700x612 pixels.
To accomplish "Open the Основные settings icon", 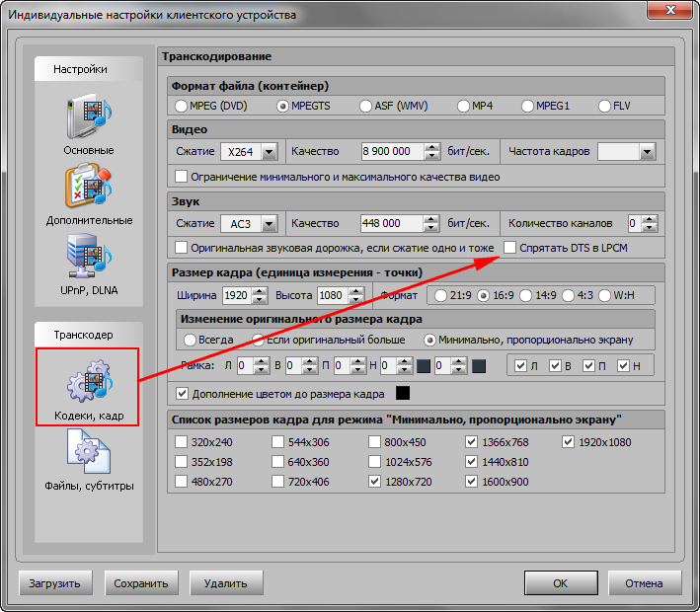I will (89, 117).
